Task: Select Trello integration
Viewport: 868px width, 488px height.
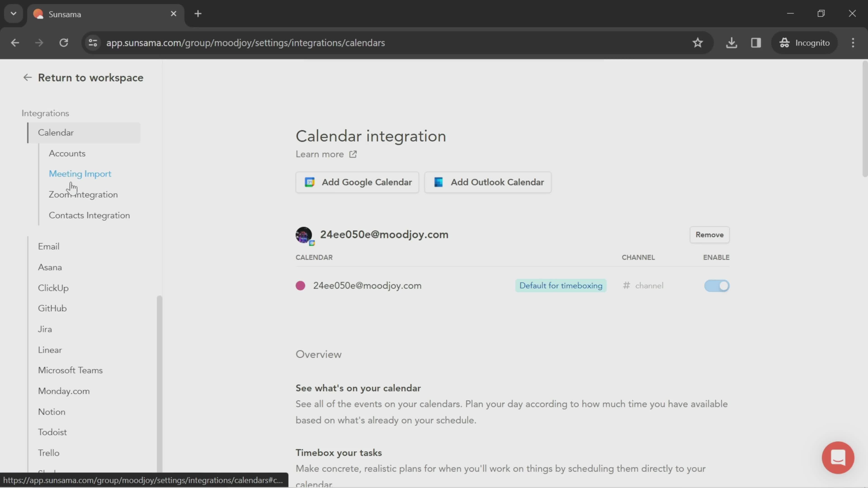Action: tap(49, 453)
